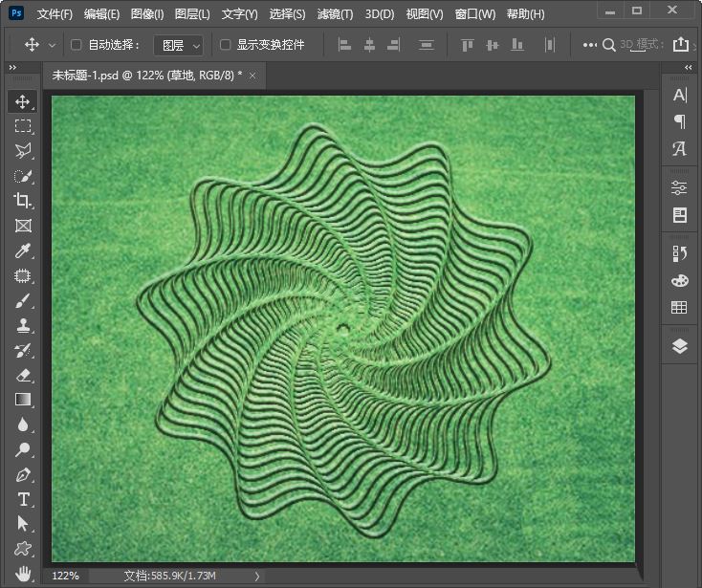702x588 pixels.
Task: Select the Dodge tool
Action: coord(22,448)
